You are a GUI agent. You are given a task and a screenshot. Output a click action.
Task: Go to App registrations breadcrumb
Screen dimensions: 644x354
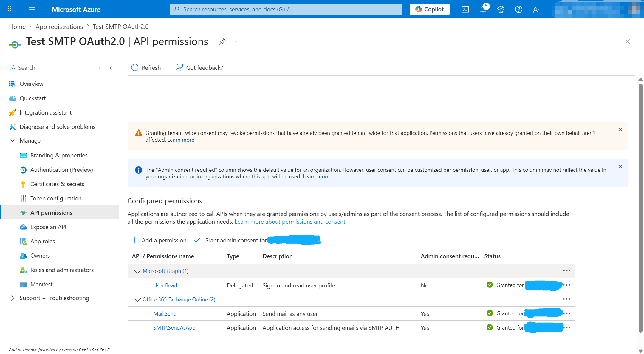59,27
